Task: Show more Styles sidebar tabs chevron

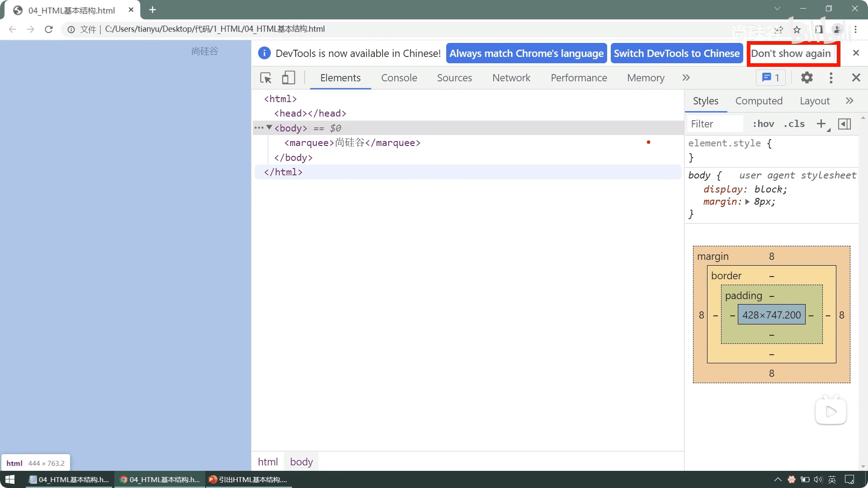Action: tap(849, 101)
